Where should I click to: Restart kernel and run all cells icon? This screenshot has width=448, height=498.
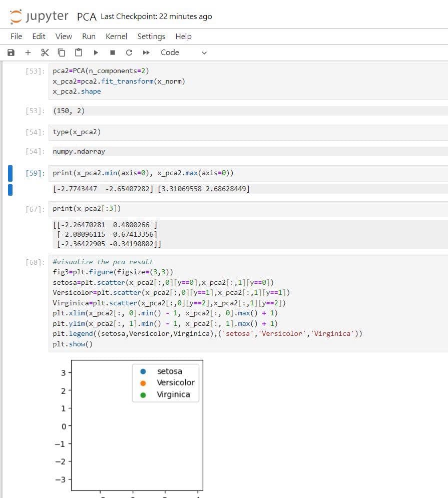pos(146,53)
